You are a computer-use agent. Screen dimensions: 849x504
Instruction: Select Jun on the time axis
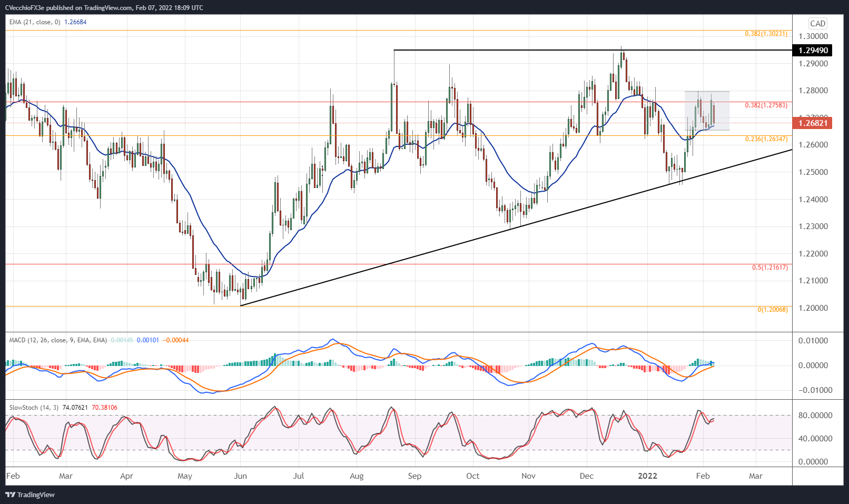[240, 476]
